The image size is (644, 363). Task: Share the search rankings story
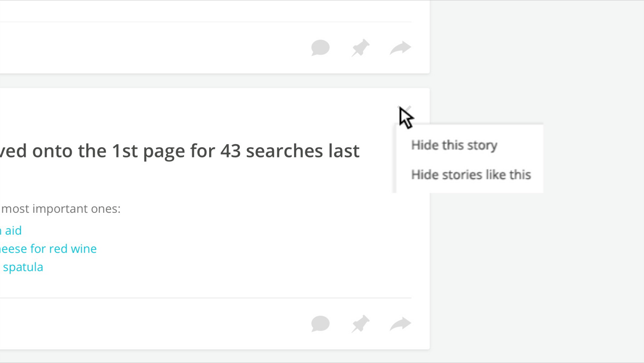coord(399,323)
